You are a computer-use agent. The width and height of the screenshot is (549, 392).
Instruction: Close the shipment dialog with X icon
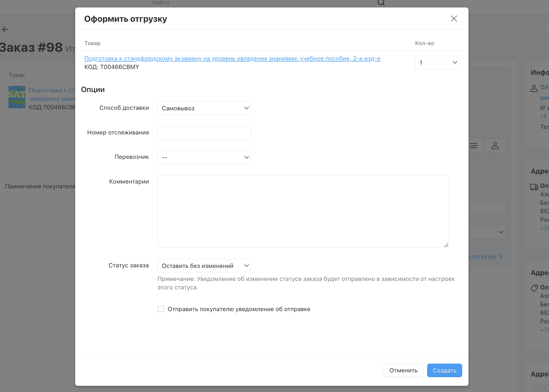(454, 19)
